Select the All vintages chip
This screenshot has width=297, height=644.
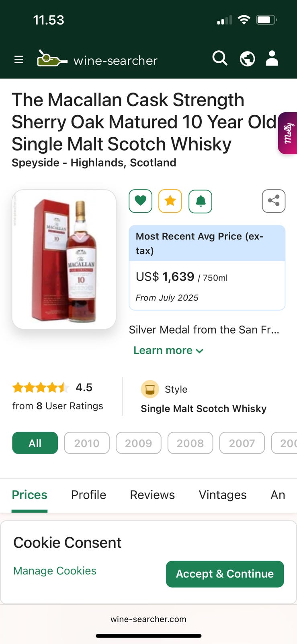[x=35, y=443]
